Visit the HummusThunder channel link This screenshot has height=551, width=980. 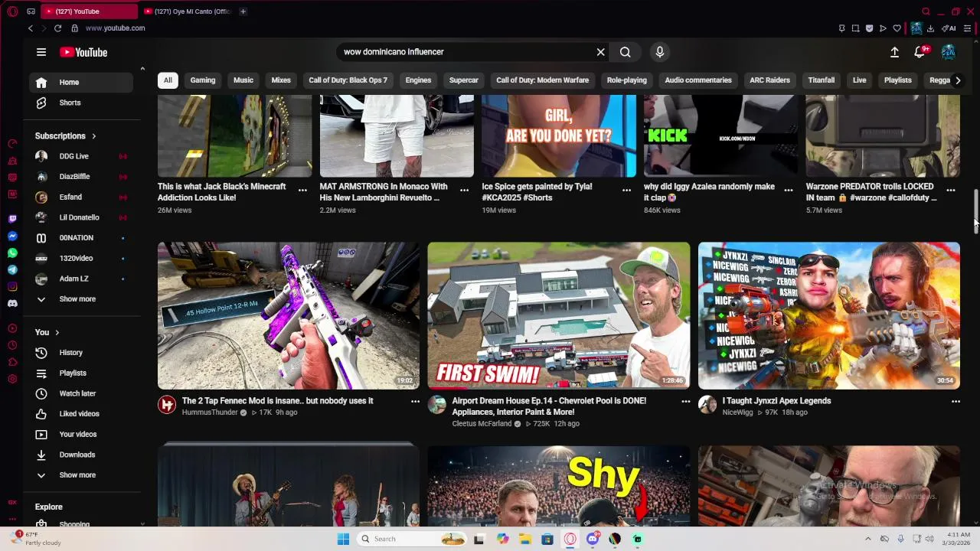(210, 412)
